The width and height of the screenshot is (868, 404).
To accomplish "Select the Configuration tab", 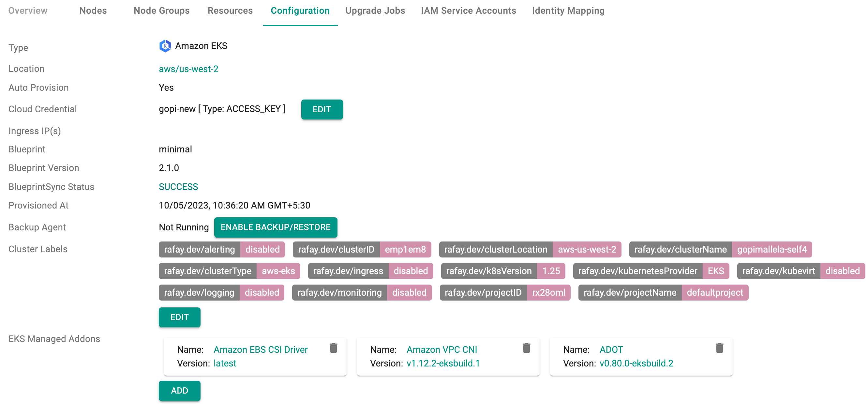I will pos(300,11).
